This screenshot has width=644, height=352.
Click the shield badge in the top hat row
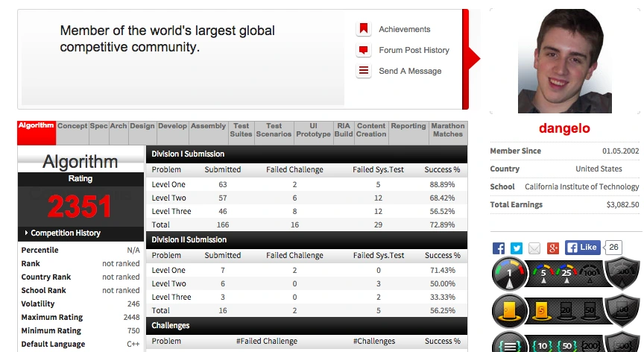click(x=622, y=310)
